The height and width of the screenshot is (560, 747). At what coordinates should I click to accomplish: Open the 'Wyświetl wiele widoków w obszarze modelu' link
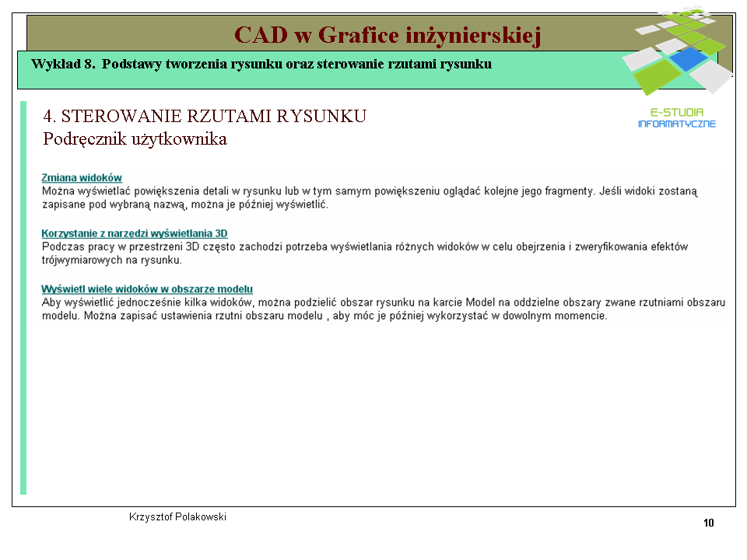pyautogui.click(x=147, y=289)
